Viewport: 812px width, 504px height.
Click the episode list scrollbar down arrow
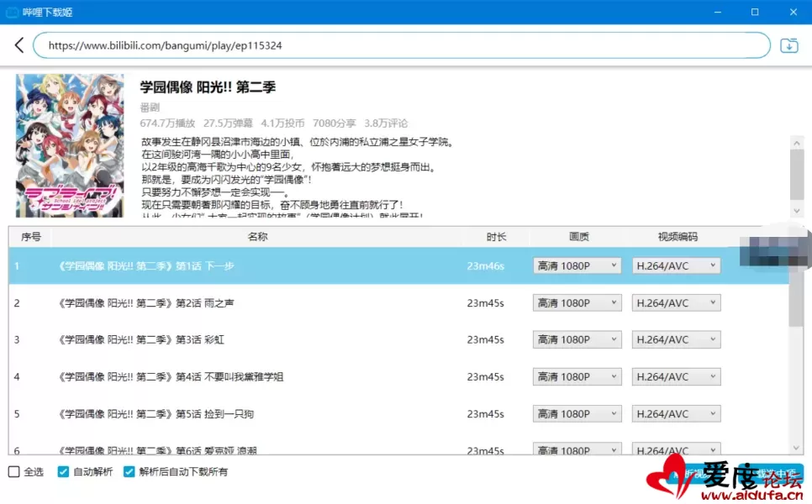797,448
